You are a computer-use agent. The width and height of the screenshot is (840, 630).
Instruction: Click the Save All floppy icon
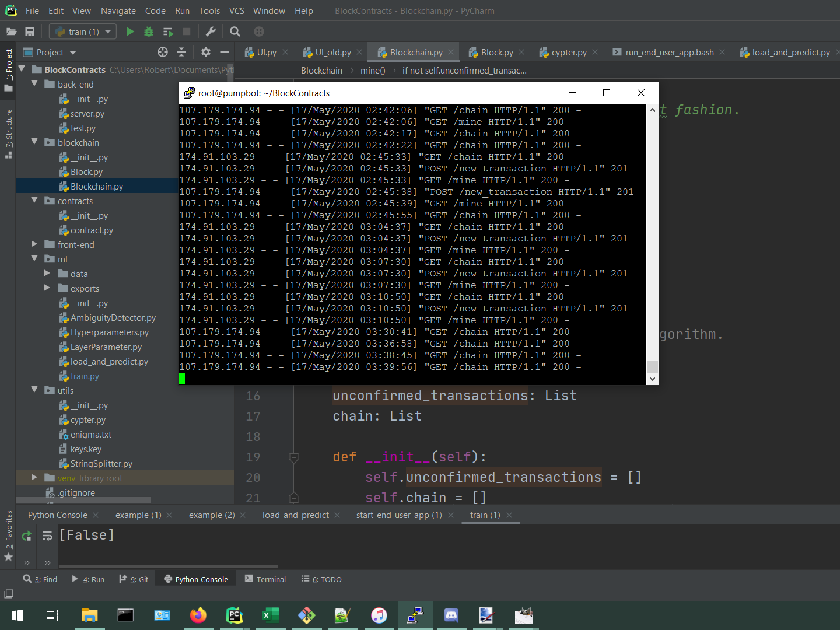pos(30,32)
